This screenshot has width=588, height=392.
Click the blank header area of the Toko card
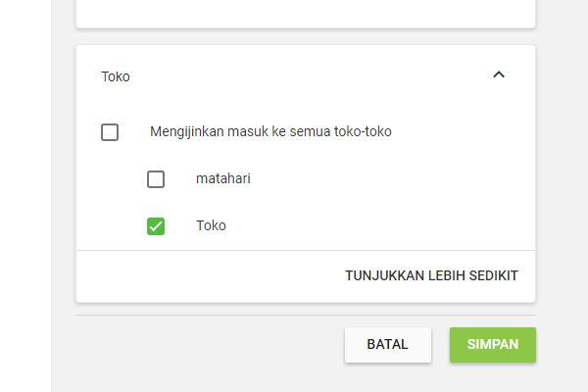(304, 75)
